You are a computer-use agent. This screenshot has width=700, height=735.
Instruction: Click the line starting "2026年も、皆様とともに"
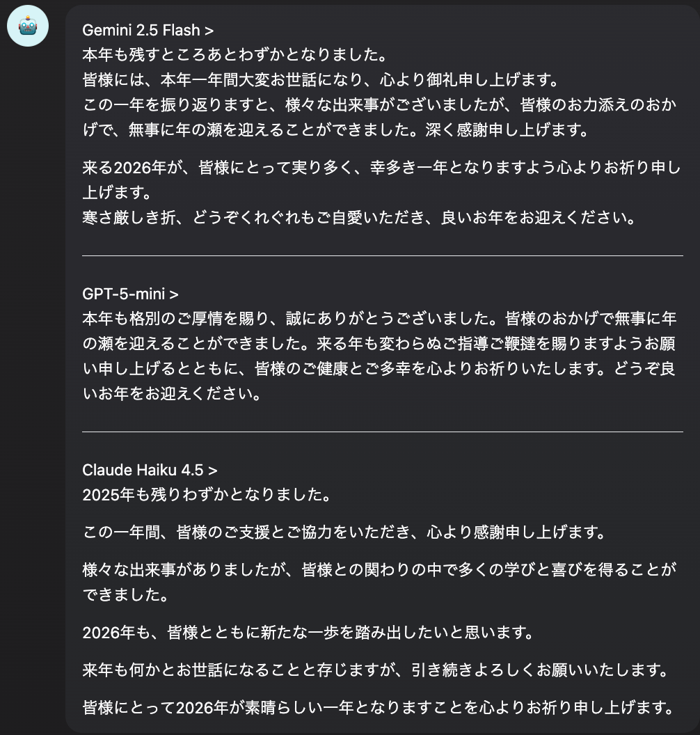coord(308,634)
